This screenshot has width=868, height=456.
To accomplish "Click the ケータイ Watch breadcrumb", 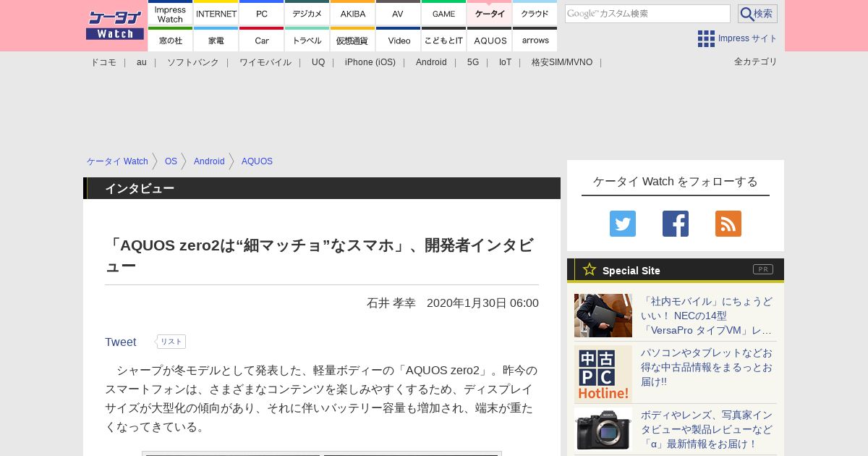I will point(117,161).
